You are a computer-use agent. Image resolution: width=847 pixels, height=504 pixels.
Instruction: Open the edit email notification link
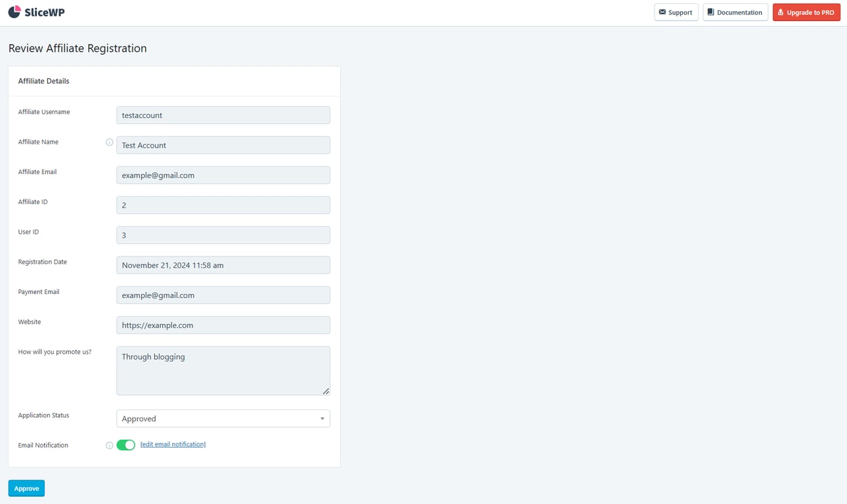point(173,444)
